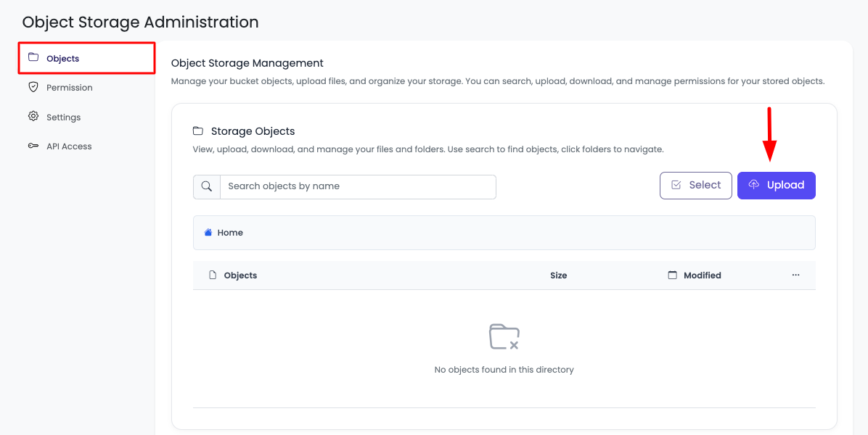Screen dimensions: 868x435
Task: Sort by the Size column header
Action: point(558,275)
